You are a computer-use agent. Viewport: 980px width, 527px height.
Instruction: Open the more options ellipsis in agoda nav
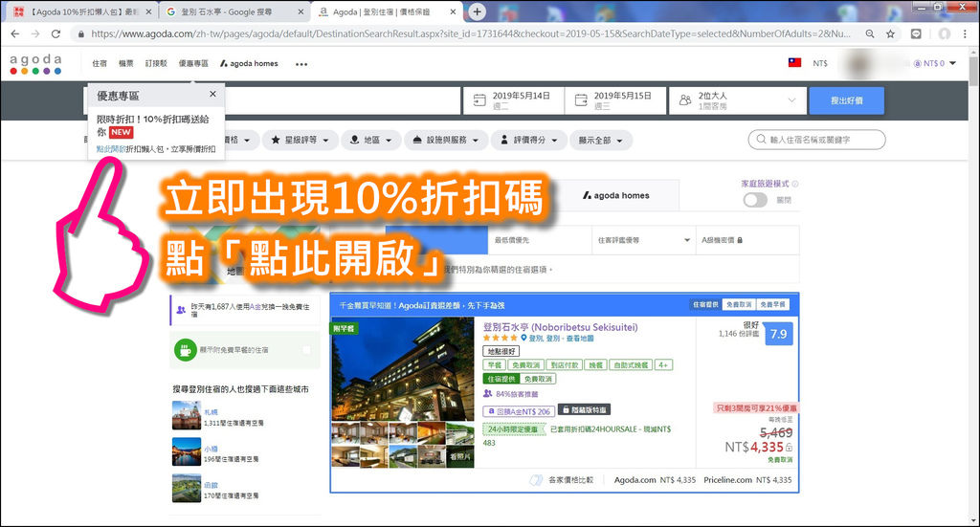(301, 64)
